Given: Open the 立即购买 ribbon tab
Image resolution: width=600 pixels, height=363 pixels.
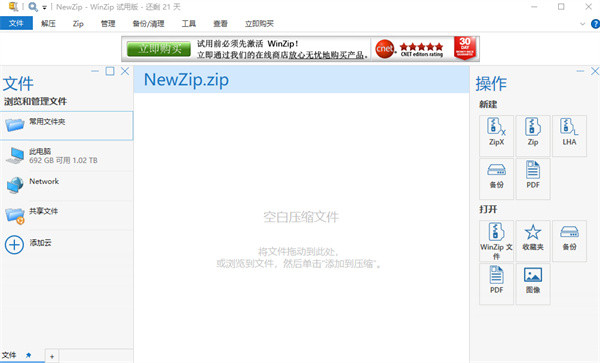Looking at the screenshot, I should (259, 24).
